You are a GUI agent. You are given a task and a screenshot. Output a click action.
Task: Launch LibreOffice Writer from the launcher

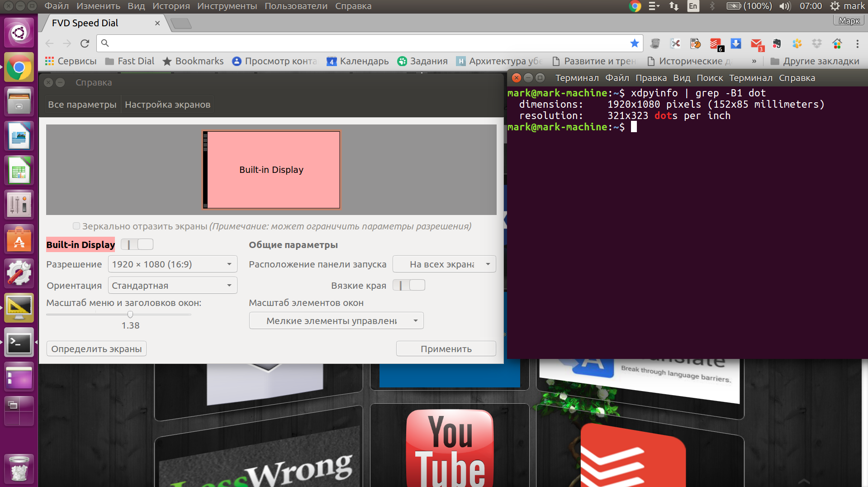click(19, 136)
